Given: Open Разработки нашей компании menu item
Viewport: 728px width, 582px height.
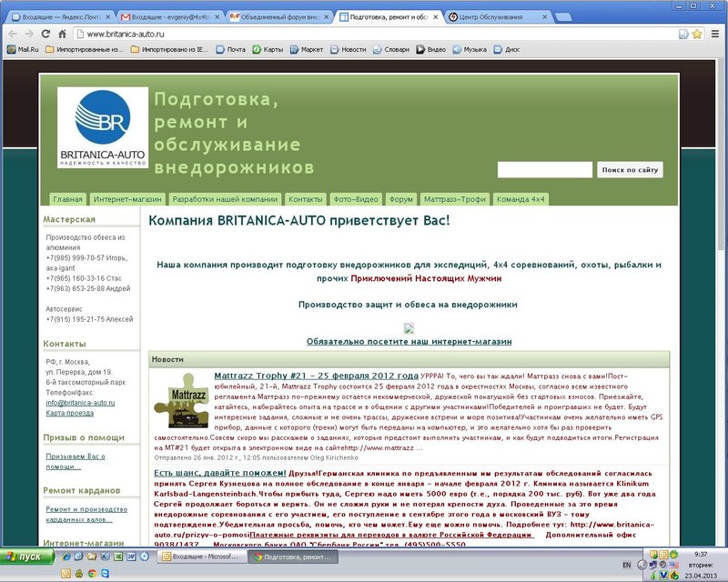Looking at the screenshot, I should (x=225, y=199).
